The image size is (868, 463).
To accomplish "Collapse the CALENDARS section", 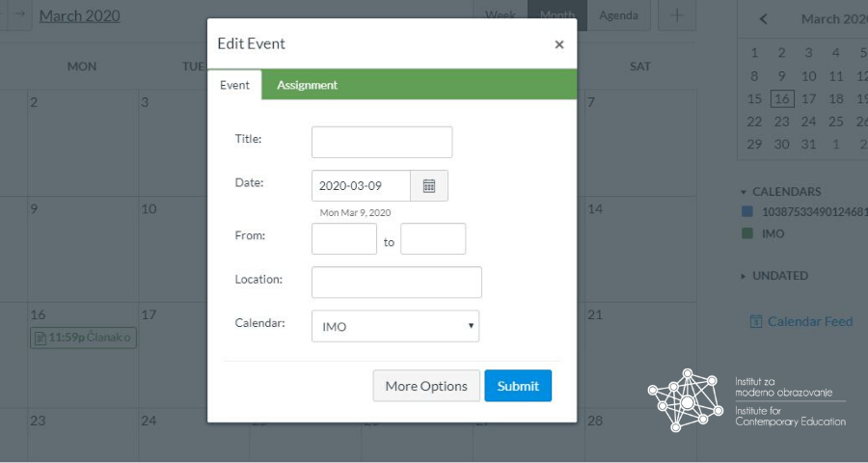I will coord(744,191).
